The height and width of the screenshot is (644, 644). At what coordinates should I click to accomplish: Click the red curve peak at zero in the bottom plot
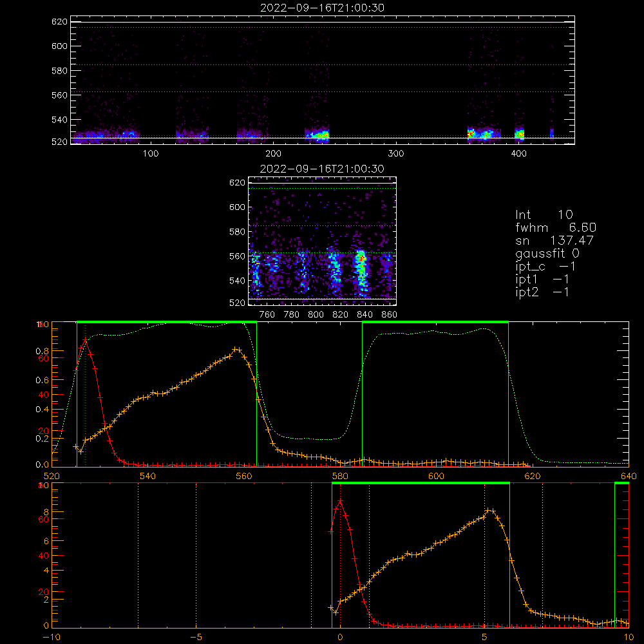click(x=340, y=501)
